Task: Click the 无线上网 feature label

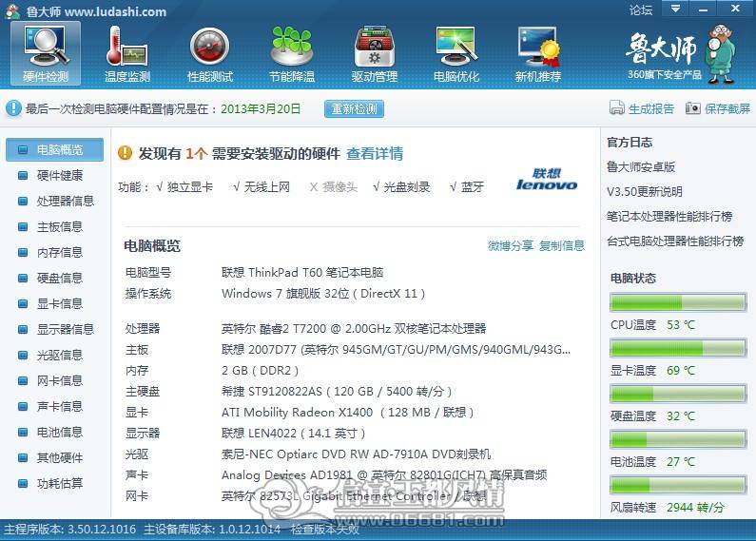Action: (x=266, y=187)
